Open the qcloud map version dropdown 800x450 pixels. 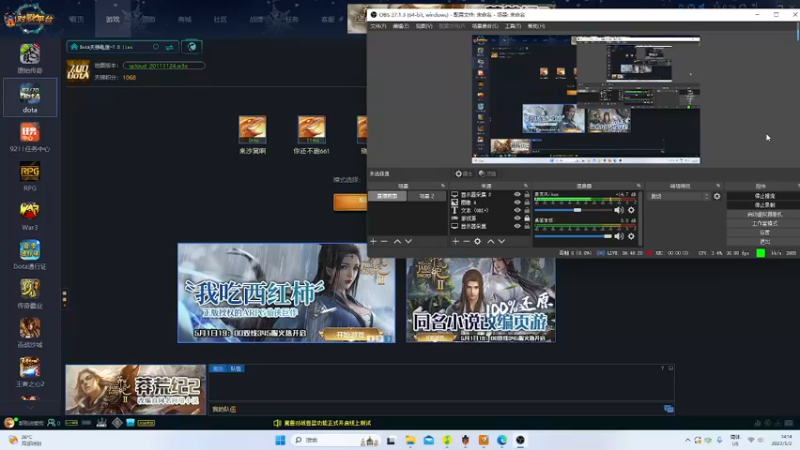[164, 66]
